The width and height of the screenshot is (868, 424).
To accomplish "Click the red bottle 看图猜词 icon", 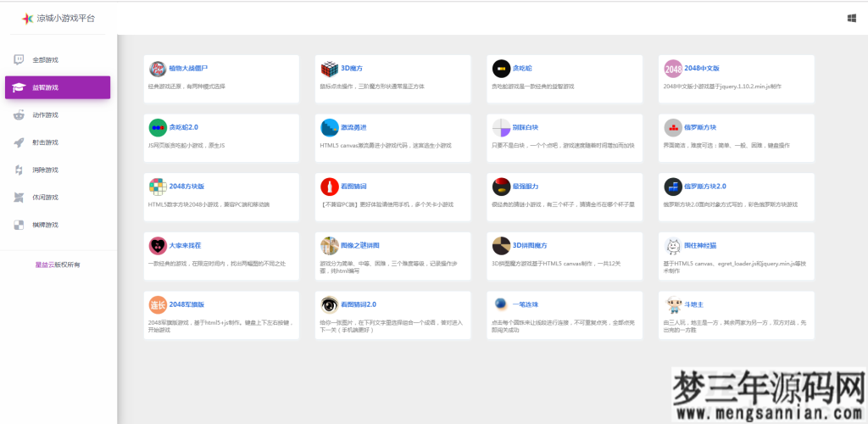I will click(329, 187).
